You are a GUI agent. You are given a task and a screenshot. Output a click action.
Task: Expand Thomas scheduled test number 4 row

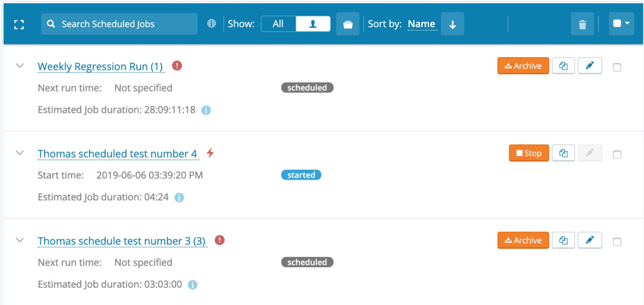point(20,153)
